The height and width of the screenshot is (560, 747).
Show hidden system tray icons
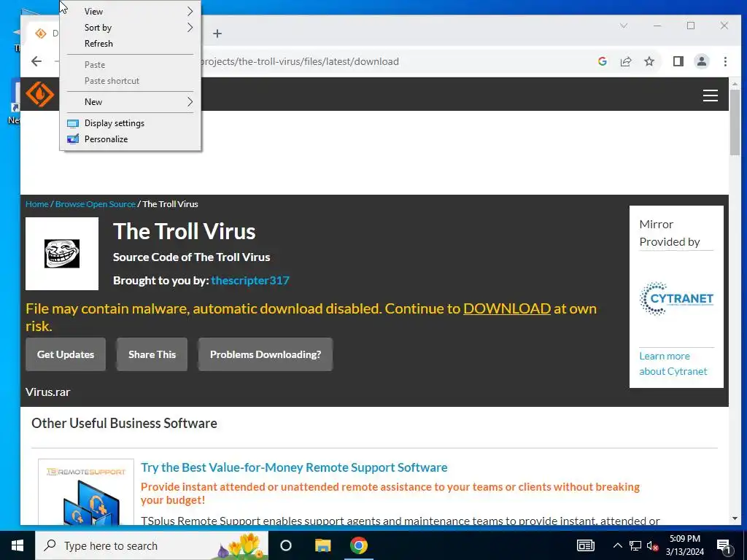(x=617, y=545)
